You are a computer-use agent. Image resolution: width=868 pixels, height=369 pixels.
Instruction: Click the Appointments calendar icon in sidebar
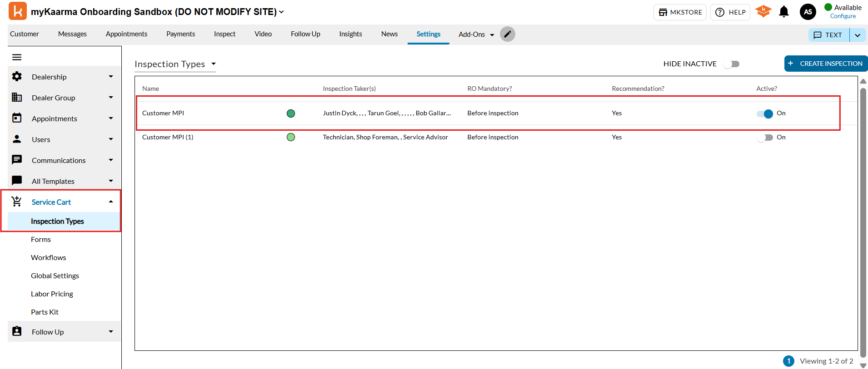(17, 118)
